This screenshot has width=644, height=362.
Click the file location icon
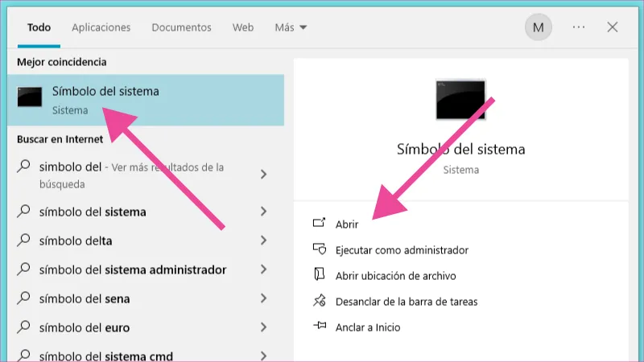click(319, 274)
